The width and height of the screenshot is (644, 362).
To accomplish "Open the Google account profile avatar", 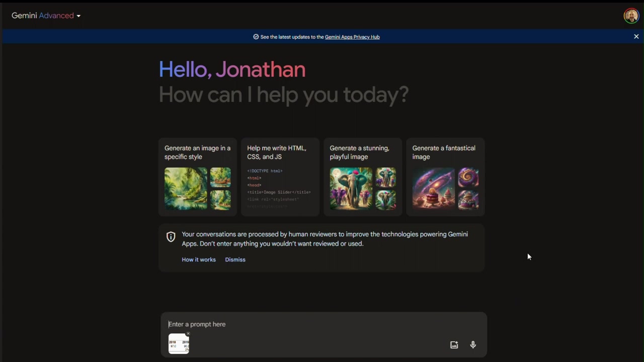I will 631,16.
